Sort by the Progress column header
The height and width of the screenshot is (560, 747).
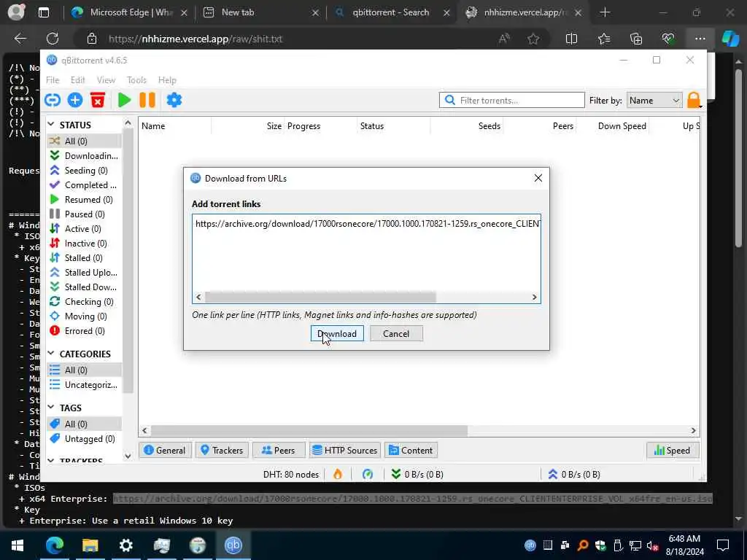pyautogui.click(x=321, y=126)
